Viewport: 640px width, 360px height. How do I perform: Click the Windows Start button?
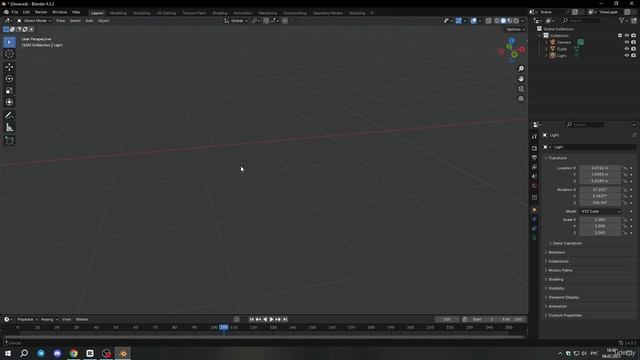(8, 353)
